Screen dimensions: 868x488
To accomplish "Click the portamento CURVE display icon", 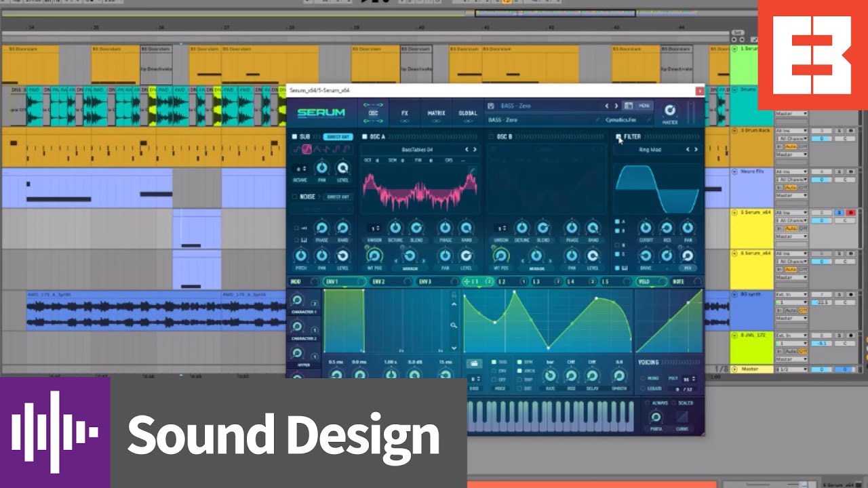I will click(x=682, y=417).
